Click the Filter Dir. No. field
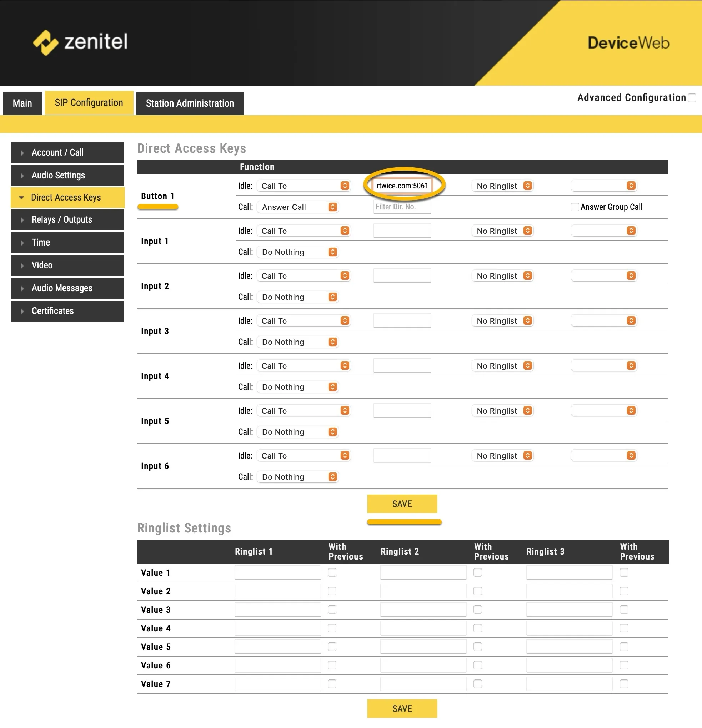This screenshot has height=728, width=702. [x=402, y=207]
